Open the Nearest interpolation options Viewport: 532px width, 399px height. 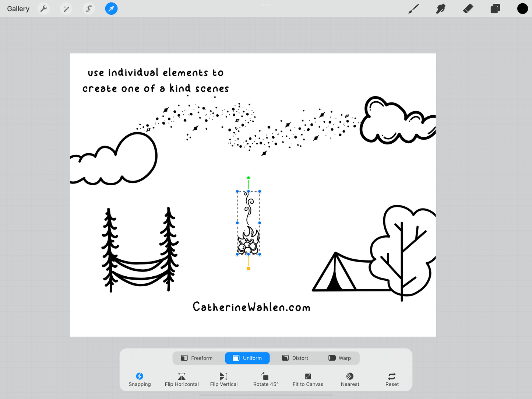click(350, 379)
